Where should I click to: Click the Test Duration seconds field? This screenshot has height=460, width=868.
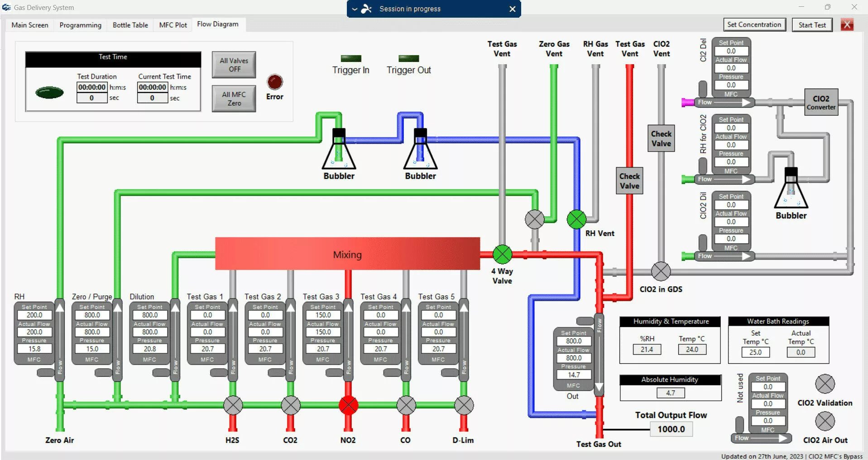92,98
